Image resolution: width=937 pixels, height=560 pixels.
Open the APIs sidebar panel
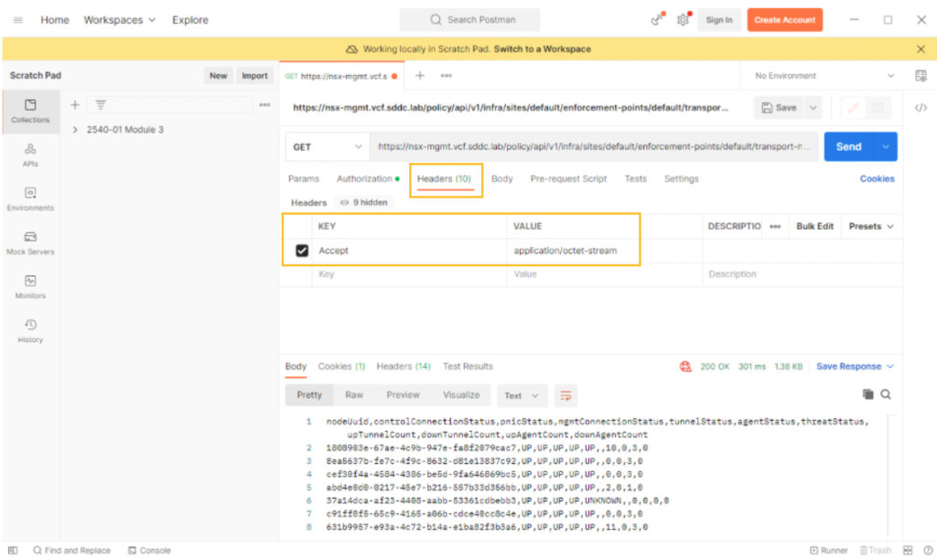point(30,155)
